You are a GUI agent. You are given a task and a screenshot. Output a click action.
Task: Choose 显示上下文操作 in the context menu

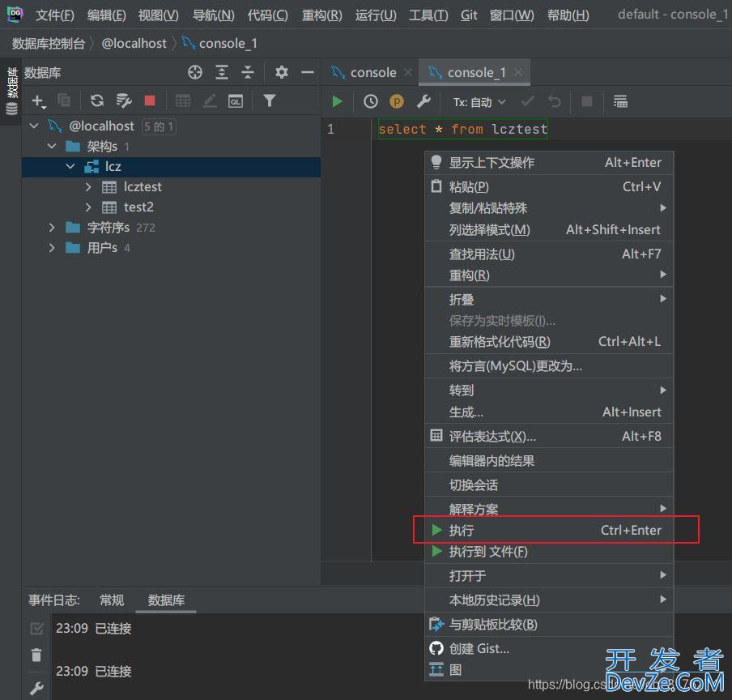point(549,163)
